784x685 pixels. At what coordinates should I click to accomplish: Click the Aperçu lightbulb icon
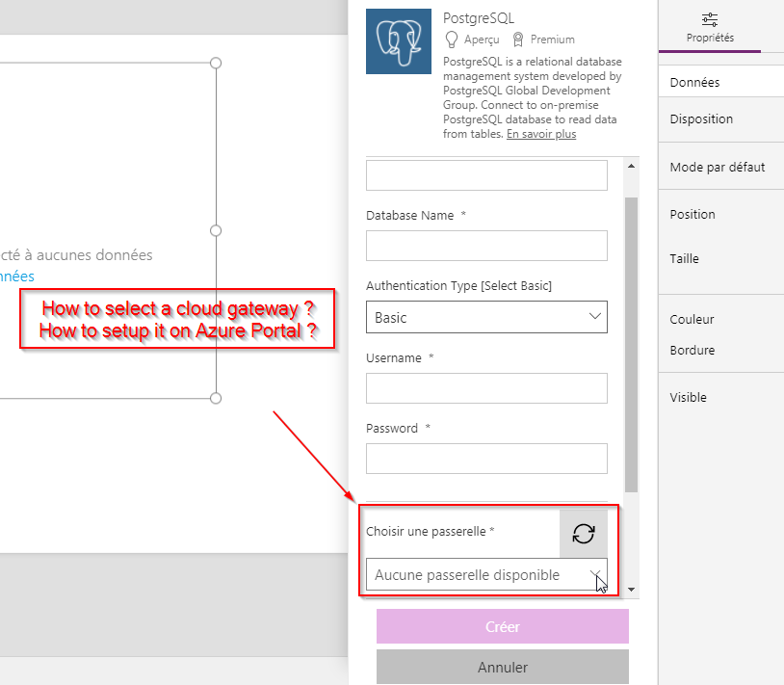pos(452,39)
